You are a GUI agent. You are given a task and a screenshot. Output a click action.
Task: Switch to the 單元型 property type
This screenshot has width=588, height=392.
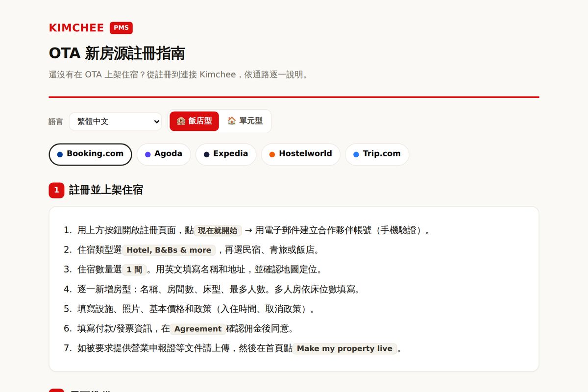(x=245, y=121)
